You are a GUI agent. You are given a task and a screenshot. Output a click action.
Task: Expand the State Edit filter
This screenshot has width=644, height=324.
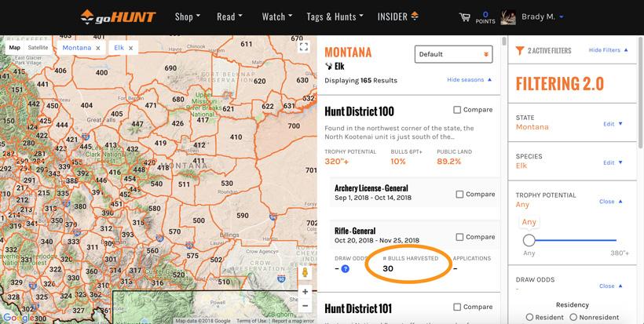(x=613, y=123)
